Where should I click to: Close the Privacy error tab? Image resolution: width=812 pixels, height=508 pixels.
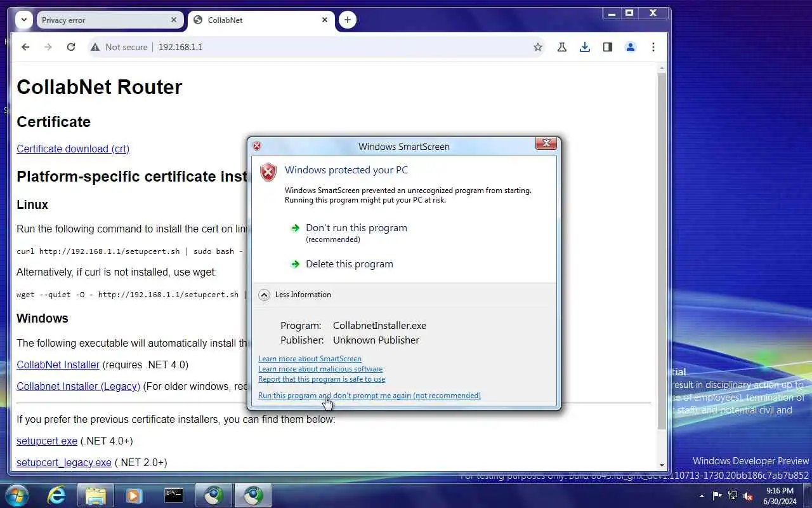coord(174,20)
